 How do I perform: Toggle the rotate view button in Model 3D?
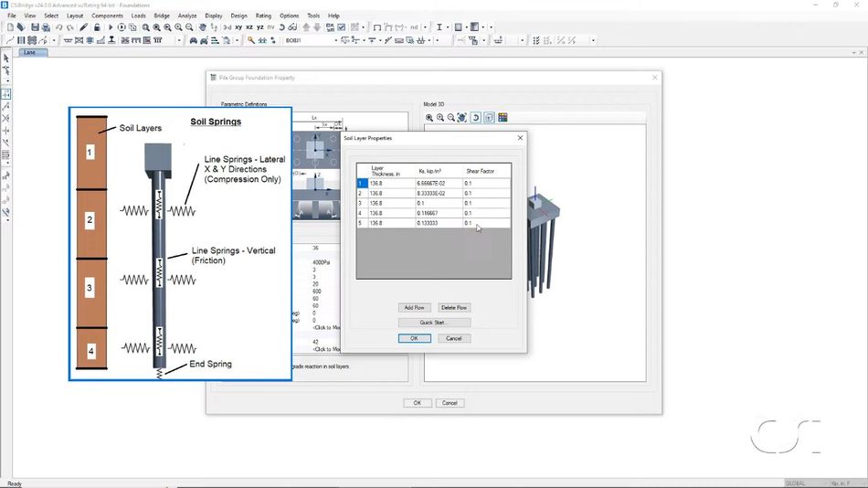point(476,118)
